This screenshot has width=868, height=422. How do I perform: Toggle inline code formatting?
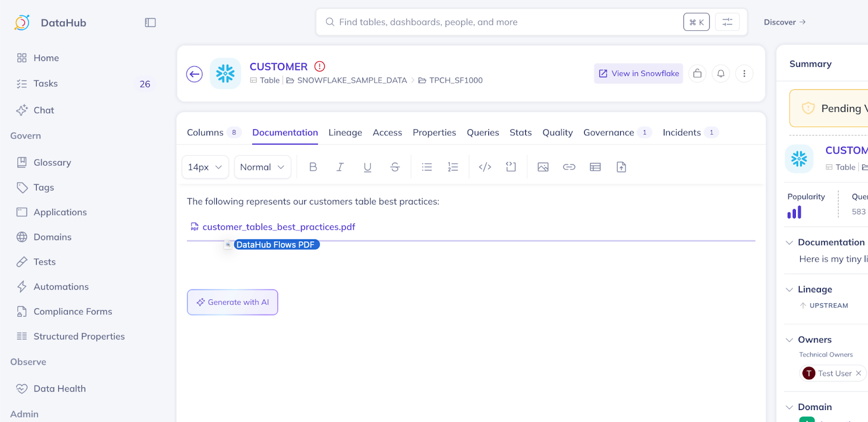click(485, 167)
